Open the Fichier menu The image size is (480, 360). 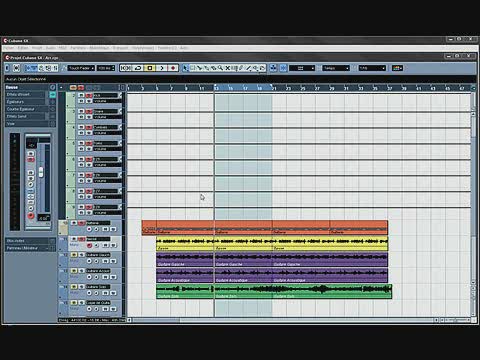pyautogui.click(x=9, y=48)
